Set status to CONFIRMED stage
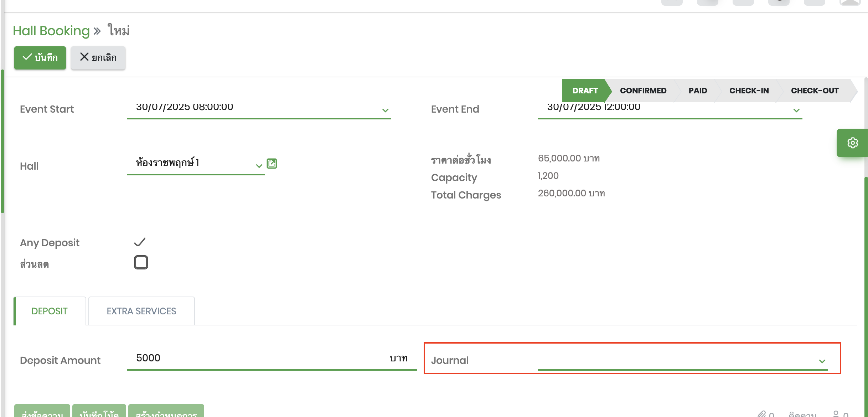Image resolution: width=868 pixels, height=417 pixels. [643, 91]
